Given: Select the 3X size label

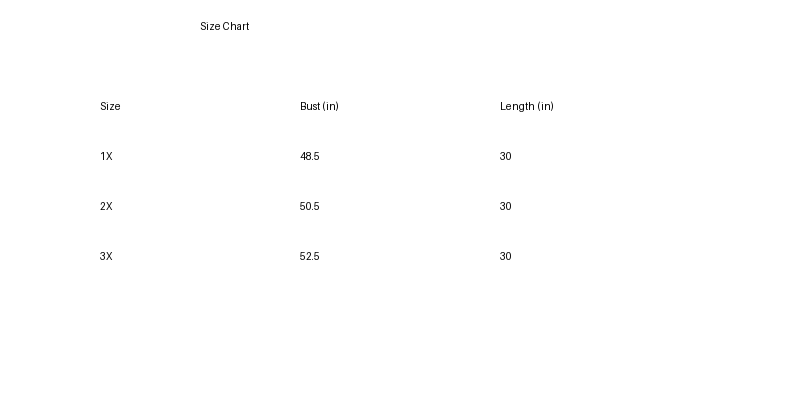Looking at the screenshot, I should (106, 257).
